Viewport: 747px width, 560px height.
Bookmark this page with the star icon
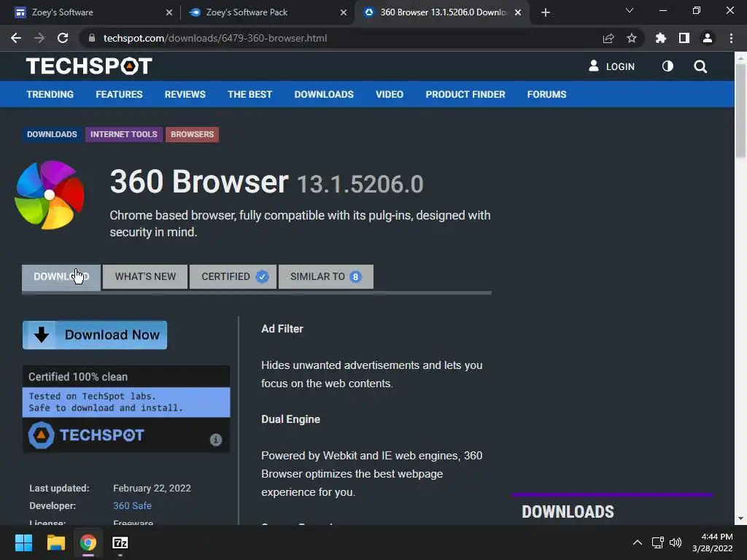pyautogui.click(x=631, y=38)
